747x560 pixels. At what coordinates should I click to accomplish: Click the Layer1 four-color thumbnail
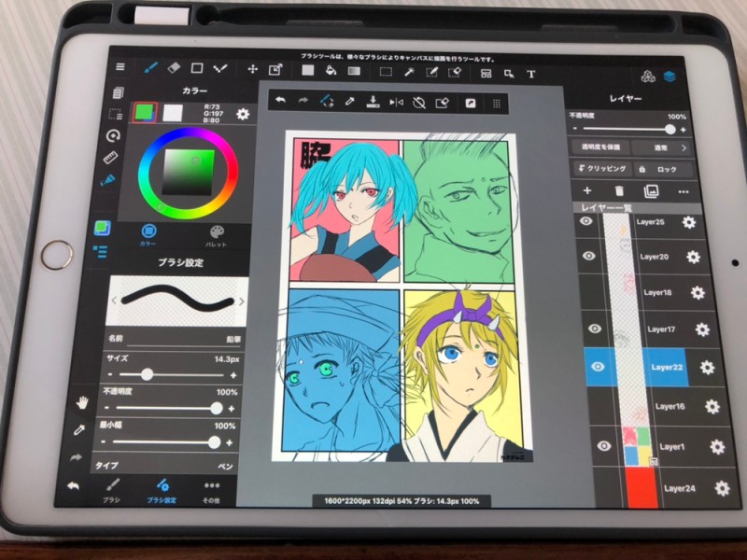(638, 446)
